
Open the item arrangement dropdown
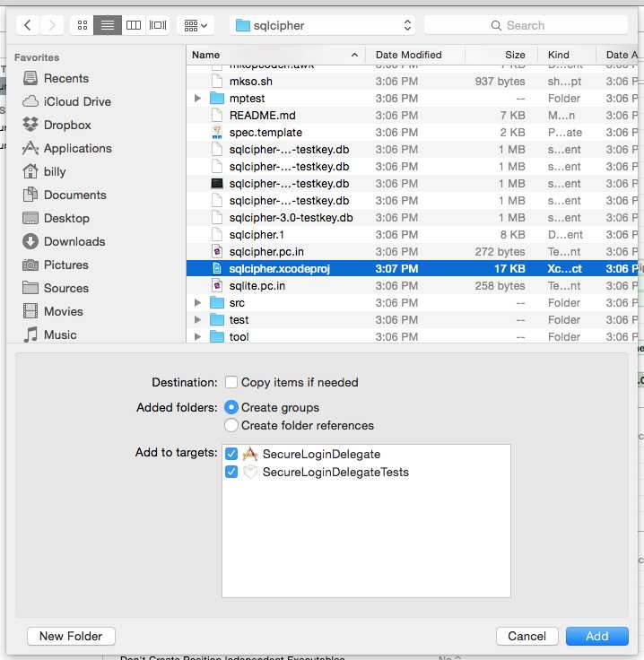point(196,25)
